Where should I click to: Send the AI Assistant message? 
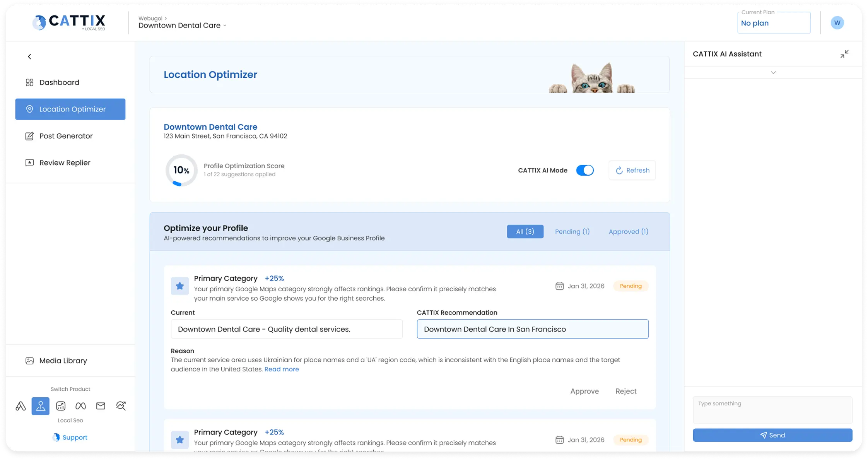pyautogui.click(x=772, y=435)
